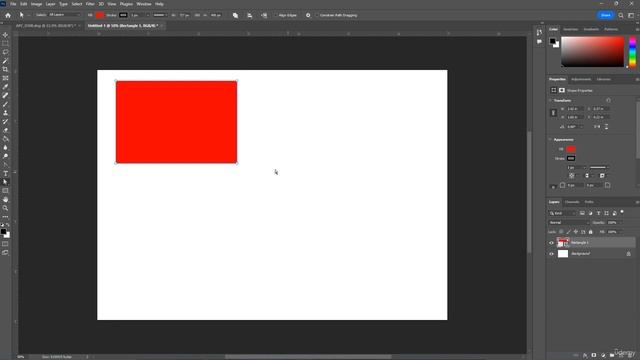
Task: Select the Rectangle shape tool
Action: click(x=5, y=191)
